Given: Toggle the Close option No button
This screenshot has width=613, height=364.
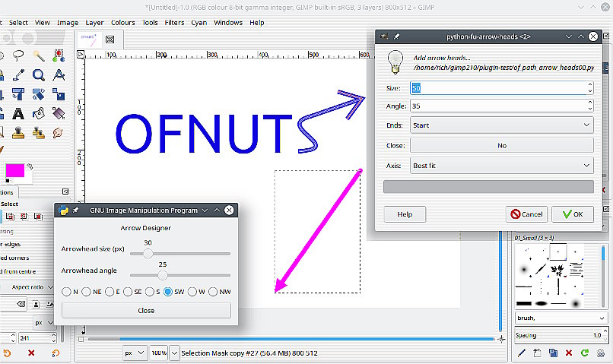Looking at the screenshot, I should click(x=502, y=145).
